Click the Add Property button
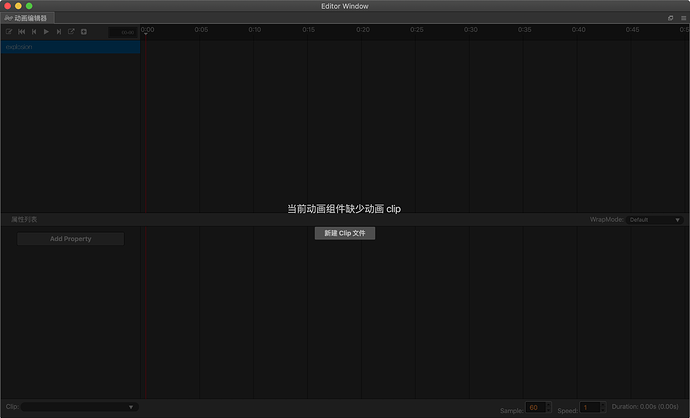Viewport: 690px width, 418px height. click(x=70, y=239)
